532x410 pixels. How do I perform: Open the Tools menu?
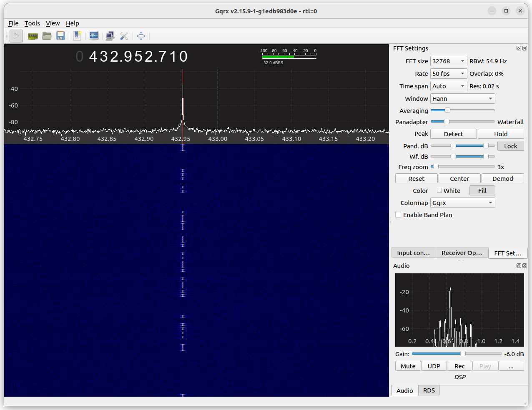(32, 23)
